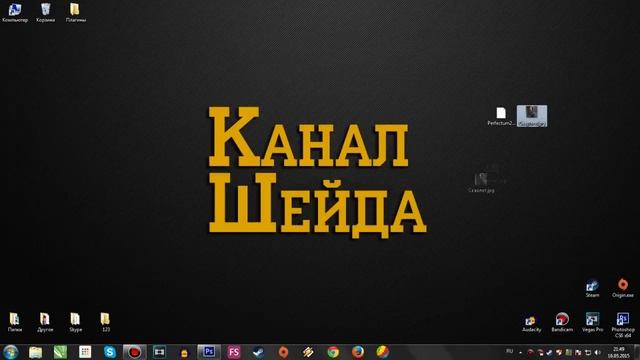Launch the Origin.exe desktop shortcut
Viewport: 640px width, 360px height.
623,288
